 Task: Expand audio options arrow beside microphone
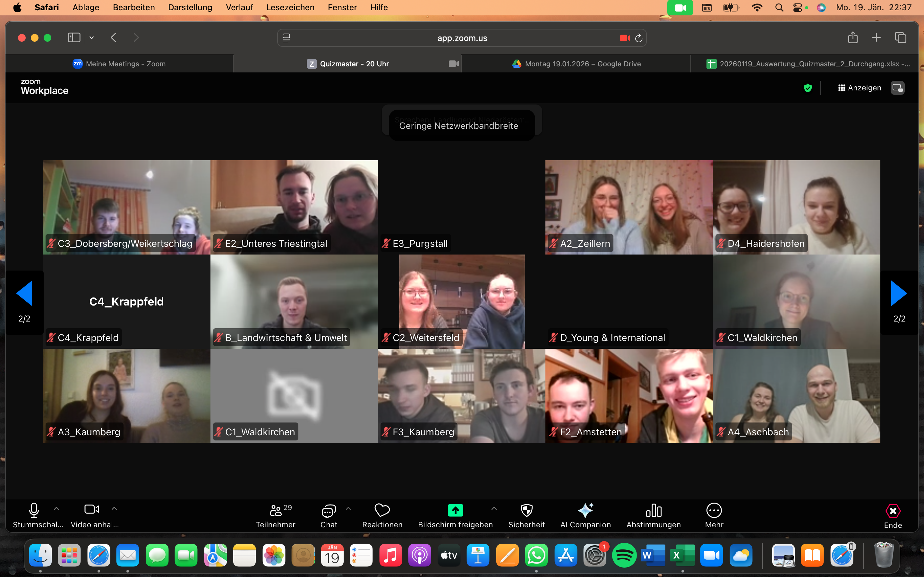[x=56, y=508]
